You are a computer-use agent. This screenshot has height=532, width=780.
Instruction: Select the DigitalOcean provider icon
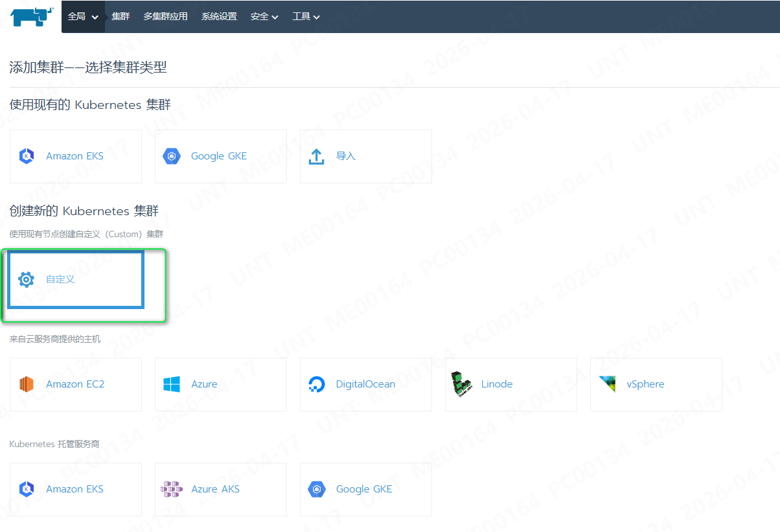316,384
